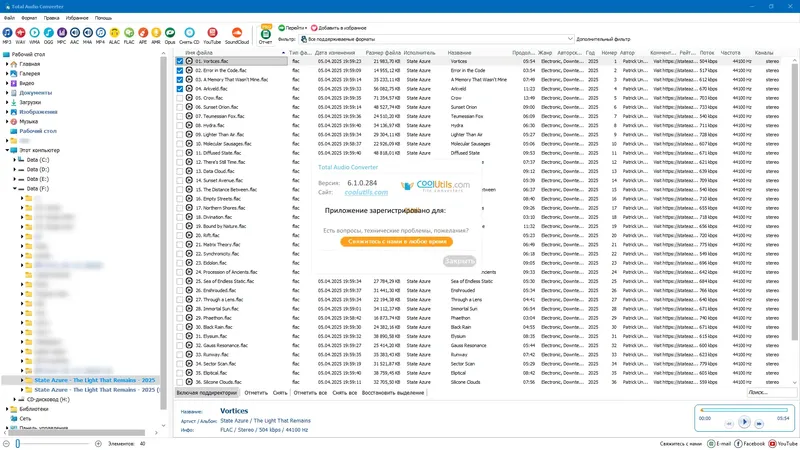This screenshot has width=800, height=450.
Task: Uncheck 04. Arkveld.flac checkbox
Action: [180, 89]
